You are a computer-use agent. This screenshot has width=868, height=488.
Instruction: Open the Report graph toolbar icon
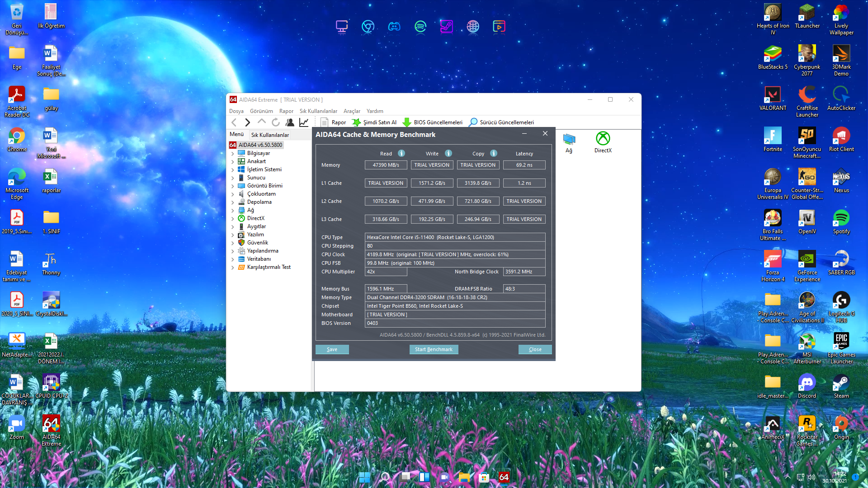(304, 122)
